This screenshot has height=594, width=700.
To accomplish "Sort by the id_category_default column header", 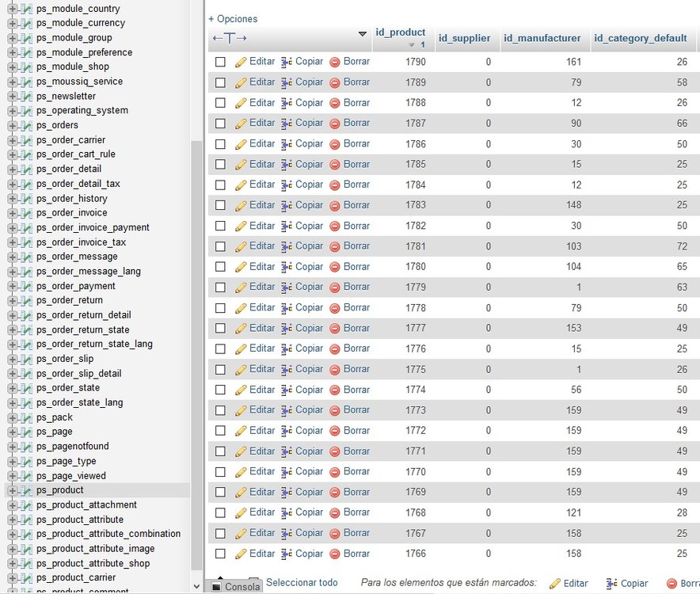I will pyautogui.click(x=640, y=38).
